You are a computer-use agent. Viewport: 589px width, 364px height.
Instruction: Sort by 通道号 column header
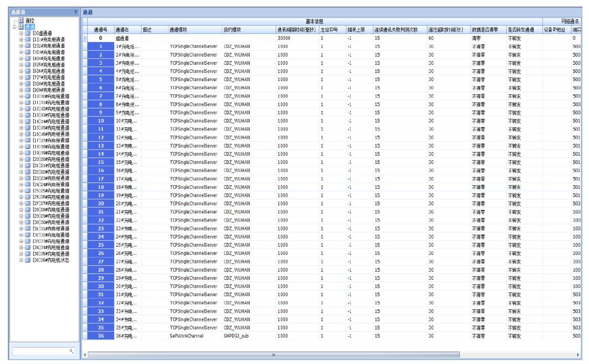pos(100,30)
